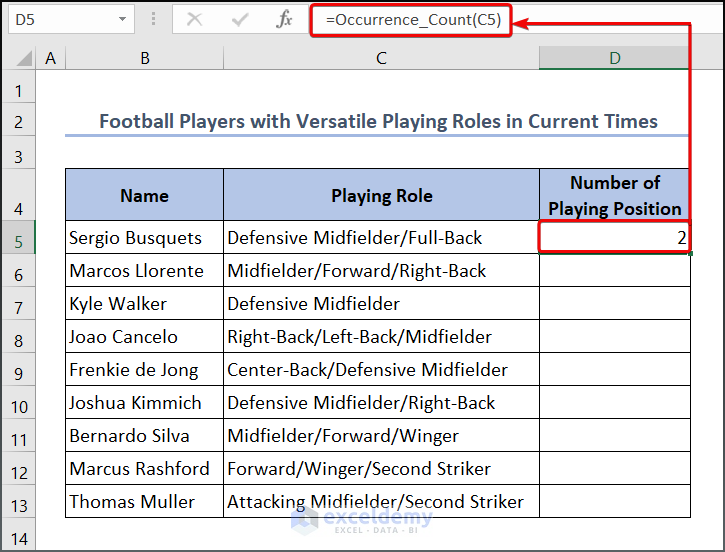This screenshot has width=725, height=552.
Task: Select column C header
Action: [381, 59]
